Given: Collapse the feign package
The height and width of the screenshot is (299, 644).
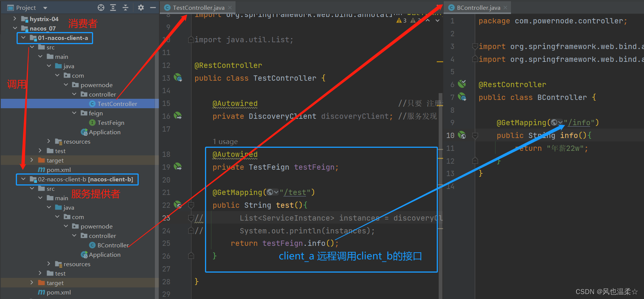Looking at the screenshot, I should 74,113.
